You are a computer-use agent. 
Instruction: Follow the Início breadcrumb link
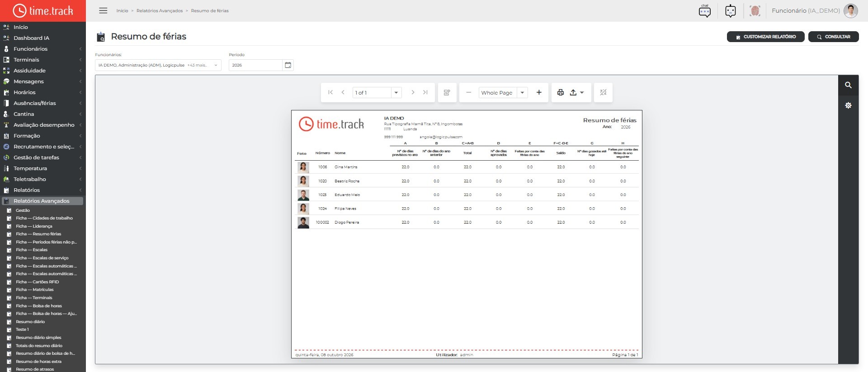pyautogui.click(x=122, y=11)
